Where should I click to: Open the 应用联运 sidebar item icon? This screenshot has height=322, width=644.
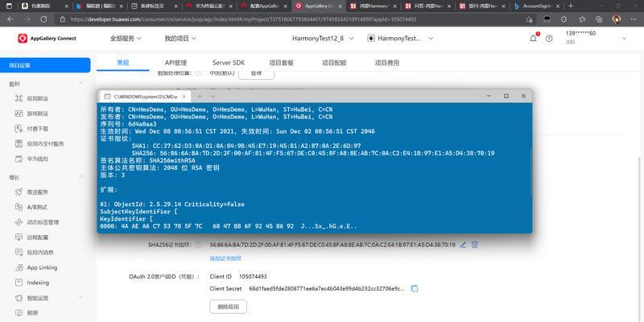pyautogui.click(x=19, y=98)
